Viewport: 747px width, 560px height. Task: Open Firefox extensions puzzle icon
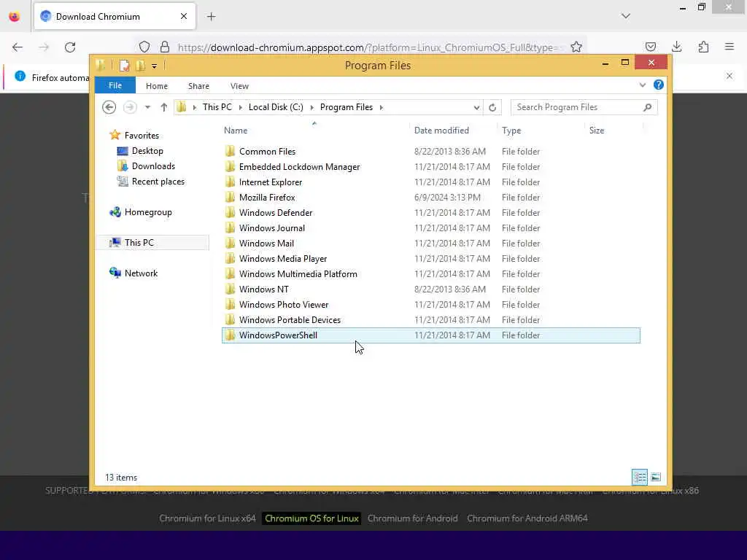pyautogui.click(x=703, y=47)
